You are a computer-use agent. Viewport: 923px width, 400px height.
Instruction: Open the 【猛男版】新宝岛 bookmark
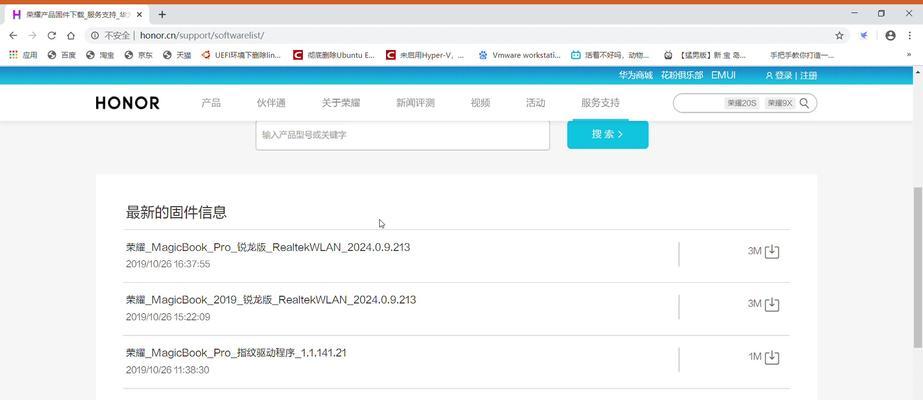click(x=705, y=55)
